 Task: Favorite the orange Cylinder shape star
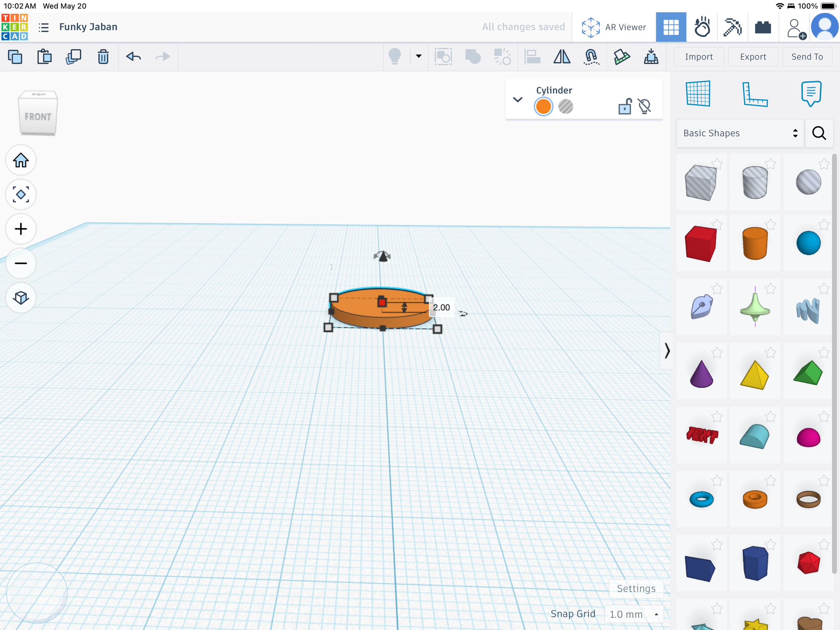[x=770, y=225]
